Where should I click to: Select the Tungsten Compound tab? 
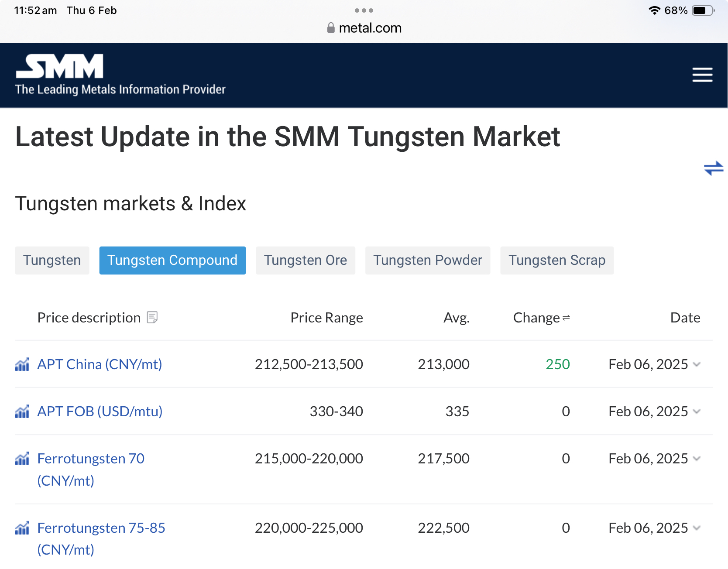172,261
